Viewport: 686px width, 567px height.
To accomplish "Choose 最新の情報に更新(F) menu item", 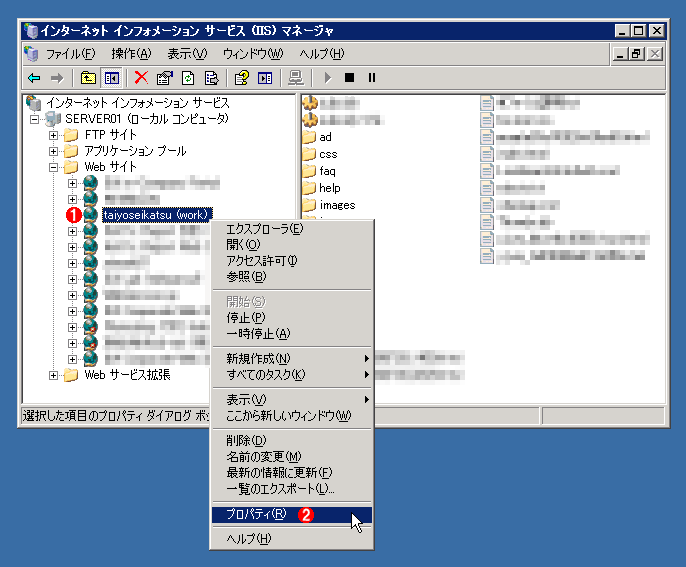I will (292, 472).
